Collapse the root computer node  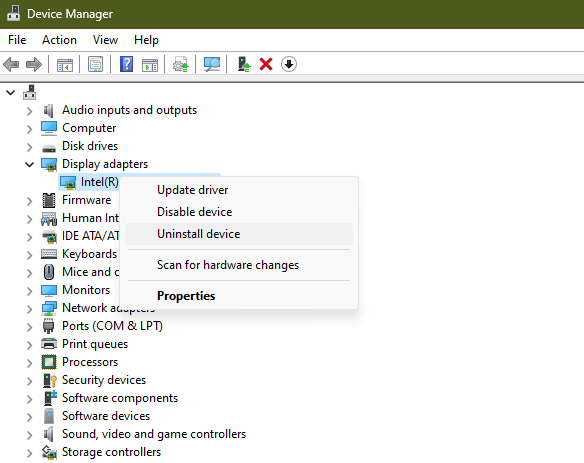pyautogui.click(x=10, y=92)
